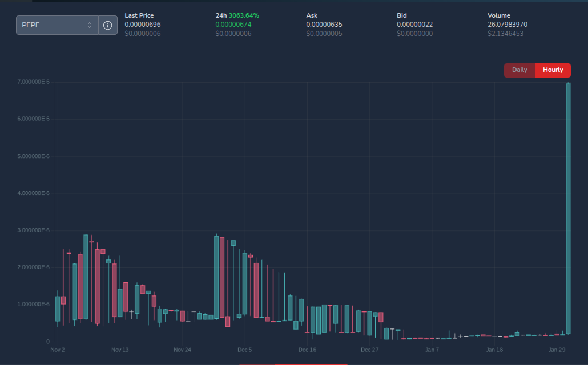The image size is (588, 365).
Task: Click the Last Price value 0.00000696
Action: (x=143, y=25)
